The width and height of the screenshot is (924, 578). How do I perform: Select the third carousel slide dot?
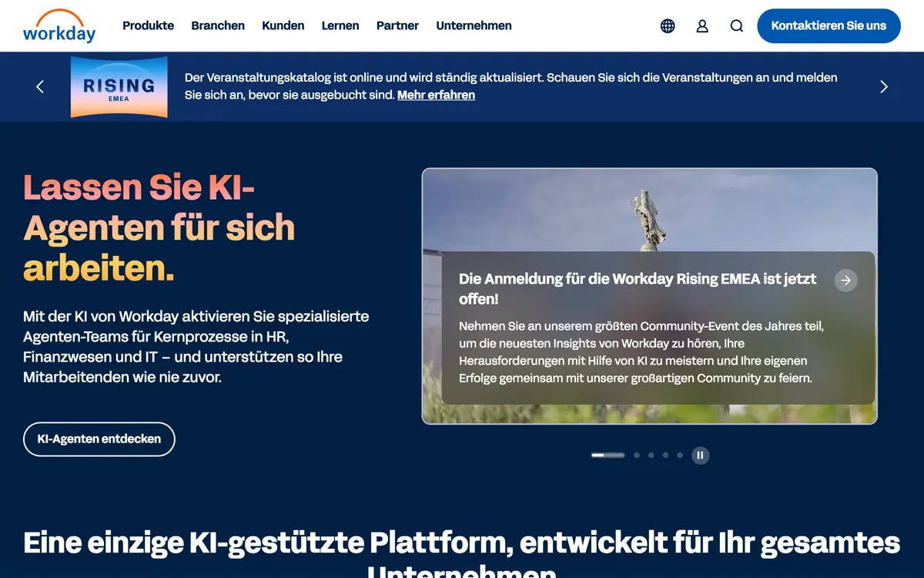[x=651, y=455]
